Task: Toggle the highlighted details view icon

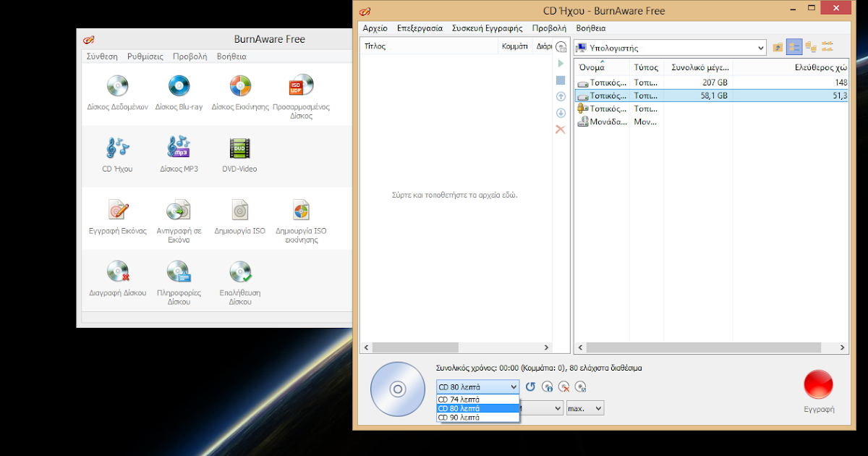Action: (x=794, y=48)
